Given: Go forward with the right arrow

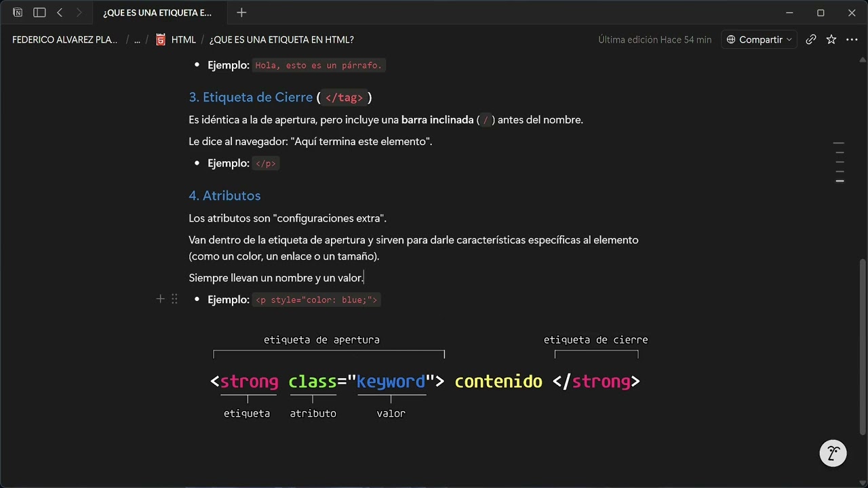Looking at the screenshot, I should point(79,13).
